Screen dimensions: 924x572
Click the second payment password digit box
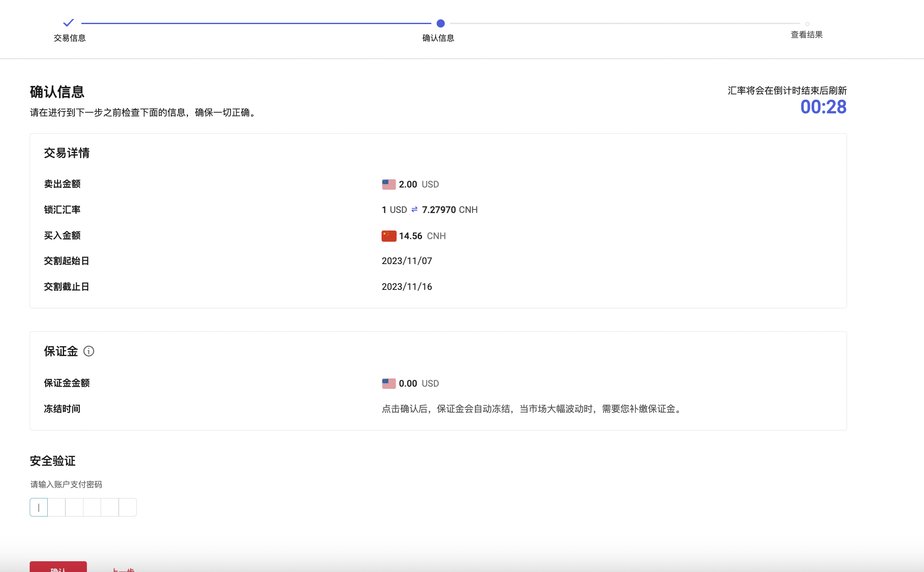click(56, 507)
